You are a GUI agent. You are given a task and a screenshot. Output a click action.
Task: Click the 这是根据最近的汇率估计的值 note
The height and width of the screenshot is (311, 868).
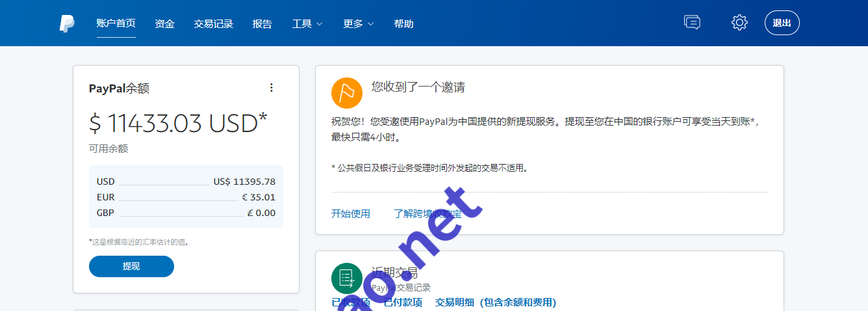[139, 242]
